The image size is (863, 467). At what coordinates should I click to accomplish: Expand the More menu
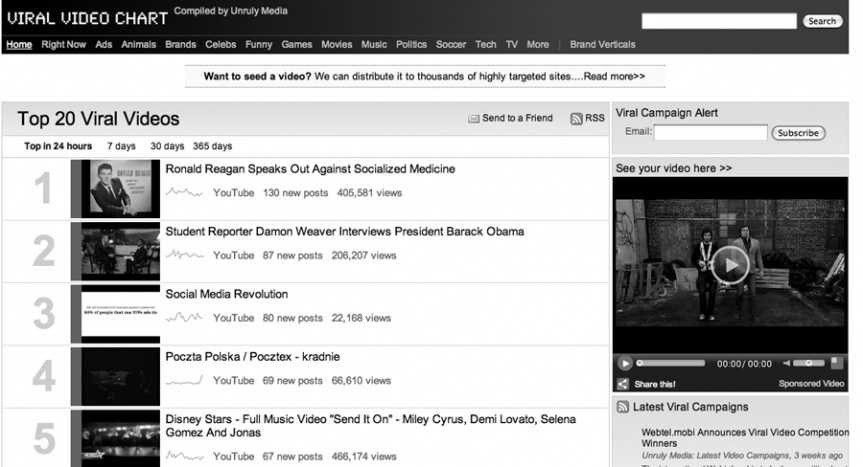click(538, 45)
